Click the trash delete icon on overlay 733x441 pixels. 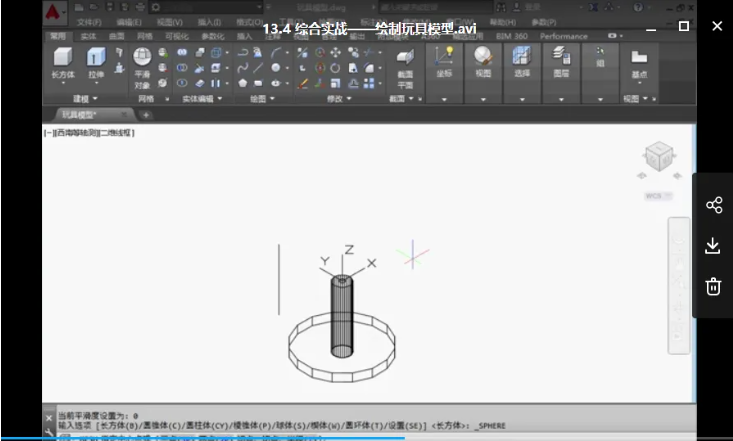point(713,286)
